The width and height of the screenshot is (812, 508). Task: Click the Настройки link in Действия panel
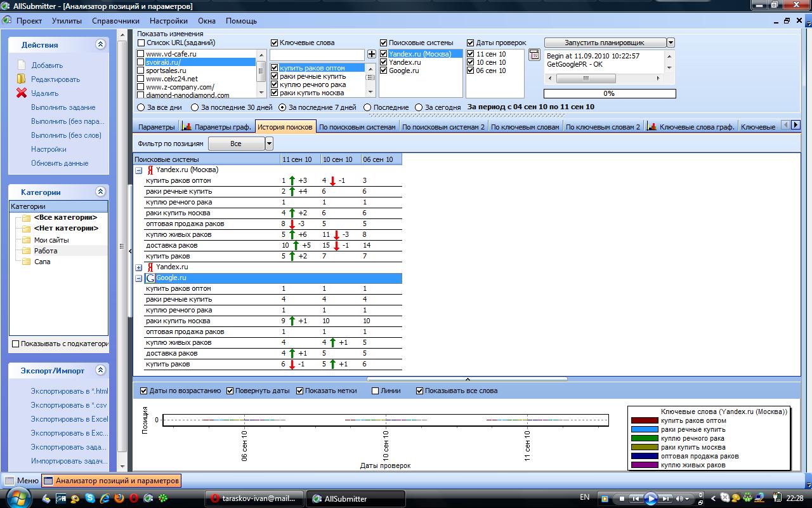coord(49,149)
